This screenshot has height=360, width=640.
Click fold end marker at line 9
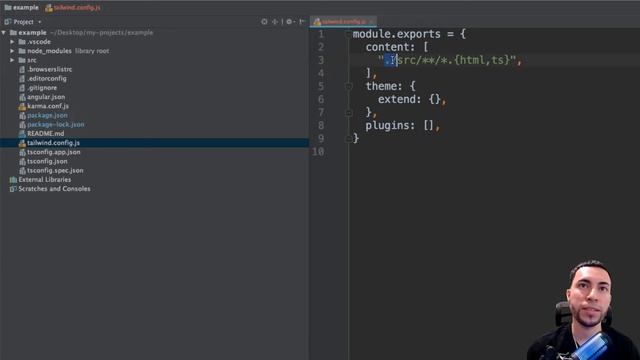(x=349, y=138)
